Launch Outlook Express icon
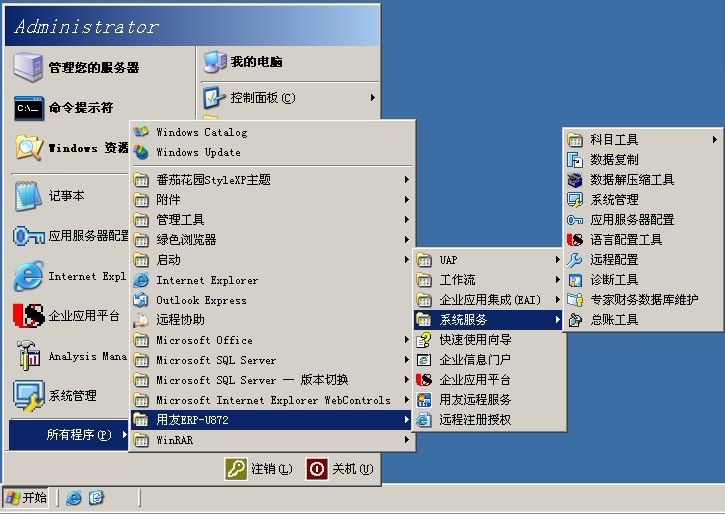This screenshot has height=515, width=725. (x=141, y=300)
